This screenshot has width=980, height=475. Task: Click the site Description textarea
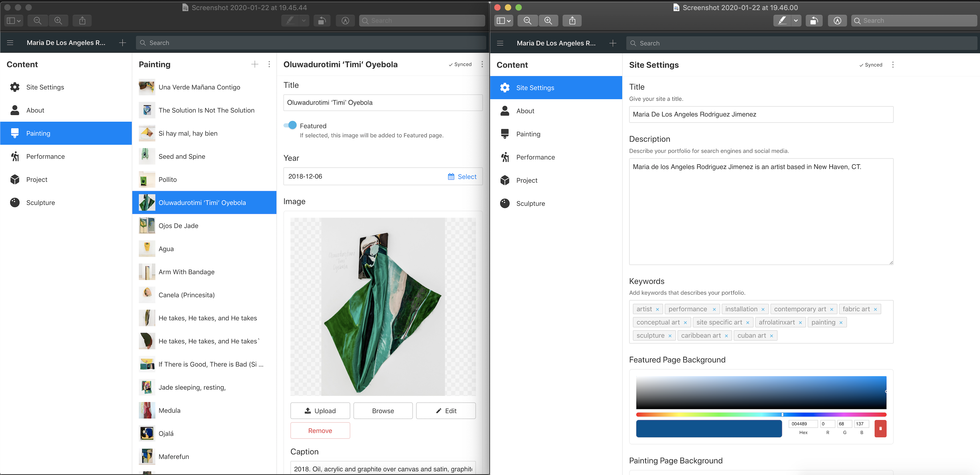pos(761,211)
